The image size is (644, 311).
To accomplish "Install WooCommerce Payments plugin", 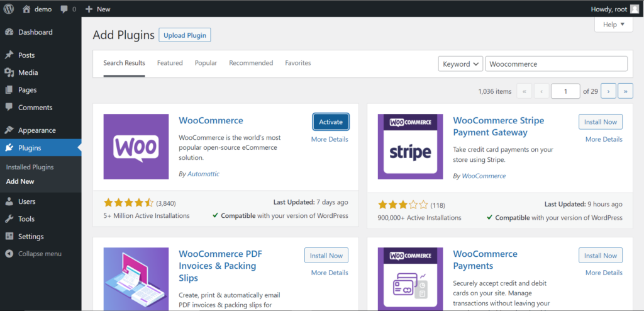I will pos(601,256).
